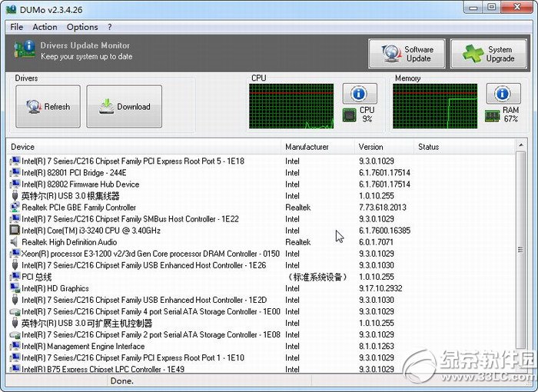Screen dimensions: 538x392
Task: Click 2 port Serial ATA Controller - 1E08 icon
Action: pos(15,335)
